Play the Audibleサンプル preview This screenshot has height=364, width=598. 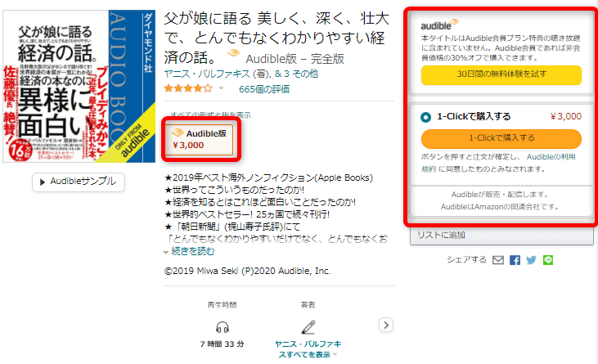pyautogui.click(x=79, y=182)
